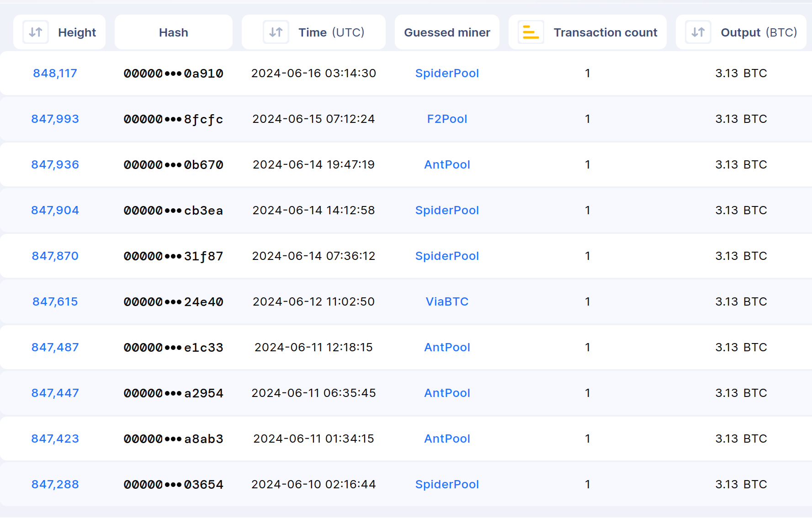Open AntPool miner for block 847,487
Image resolution: width=812 pixels, height=518 pixels.
pyautogui.click(x=447, y=347)
